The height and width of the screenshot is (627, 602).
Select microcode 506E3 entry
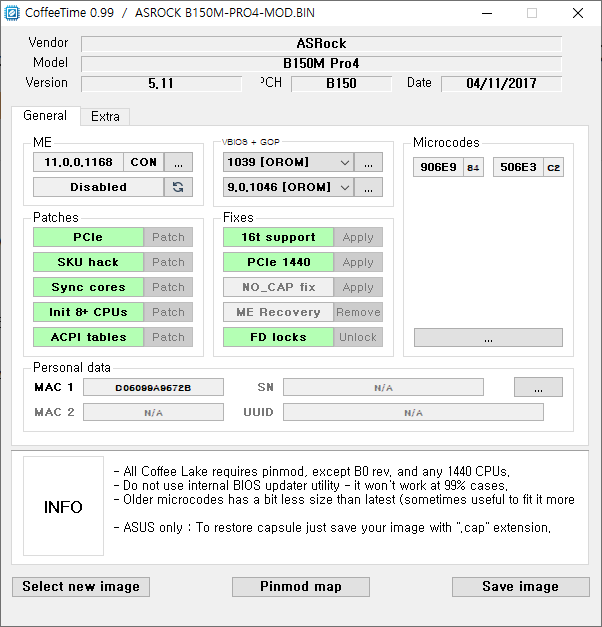[518, 167]
